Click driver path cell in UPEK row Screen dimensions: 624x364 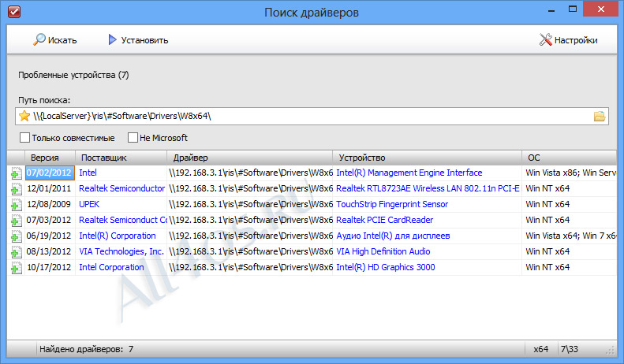coord(250,204)
